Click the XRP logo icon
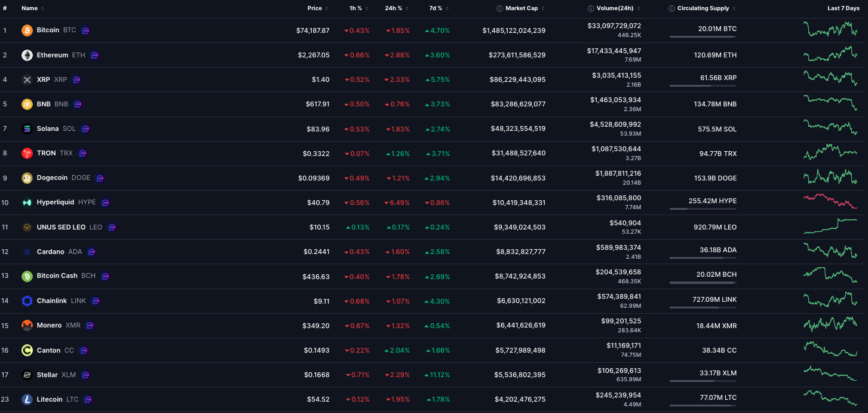Screen dimensions: 868x413 pos(27,79)
